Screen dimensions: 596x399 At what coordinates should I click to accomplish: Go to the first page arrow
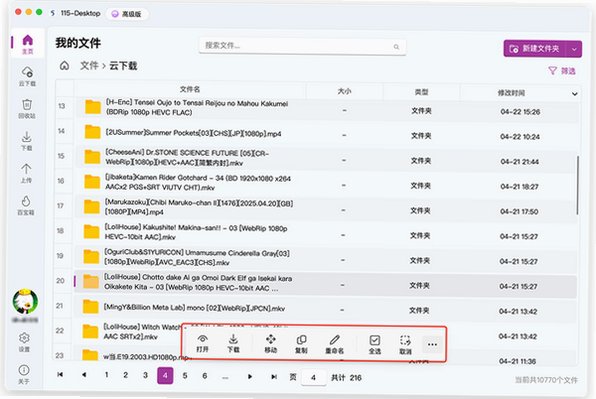coord(60,374)
